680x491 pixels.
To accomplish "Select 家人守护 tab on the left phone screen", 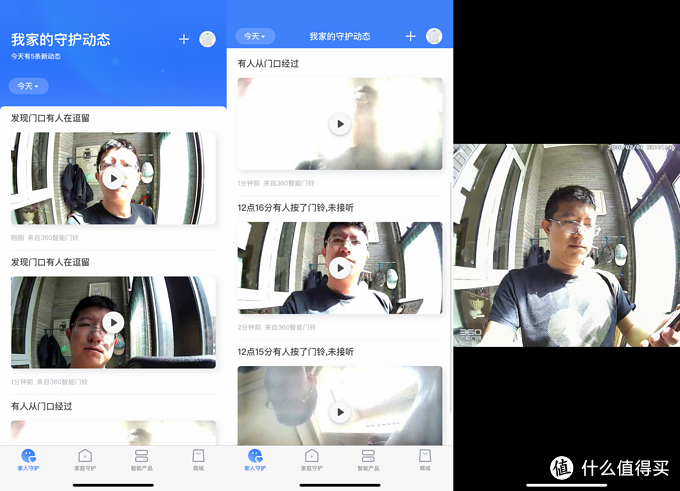I will point(28,460).
